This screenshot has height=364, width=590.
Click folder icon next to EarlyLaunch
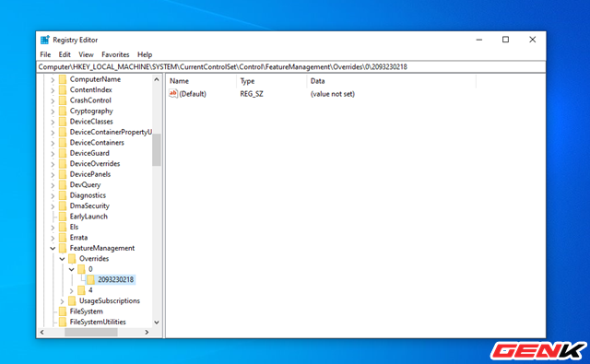point(63,217)
